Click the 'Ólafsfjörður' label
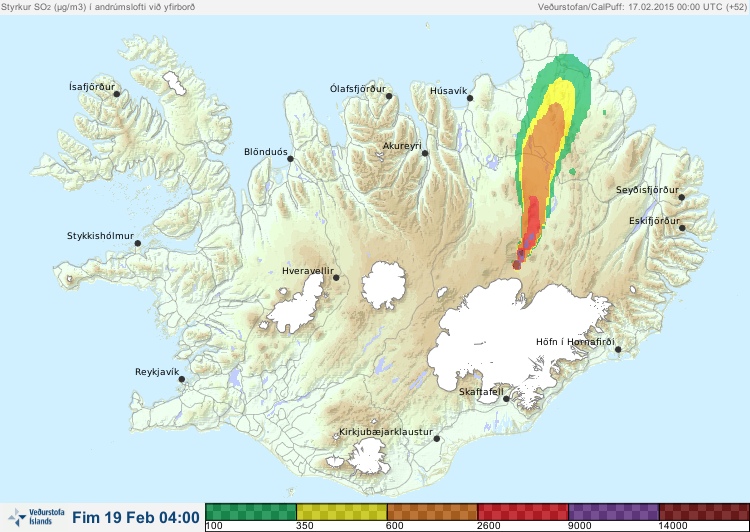 (x=358, y=89)
